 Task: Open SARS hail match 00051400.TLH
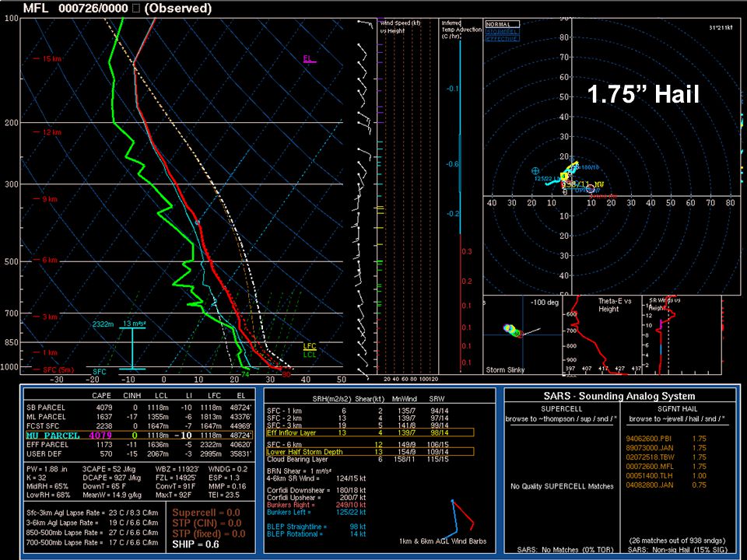pyautogui.click(x=665, y=476)
